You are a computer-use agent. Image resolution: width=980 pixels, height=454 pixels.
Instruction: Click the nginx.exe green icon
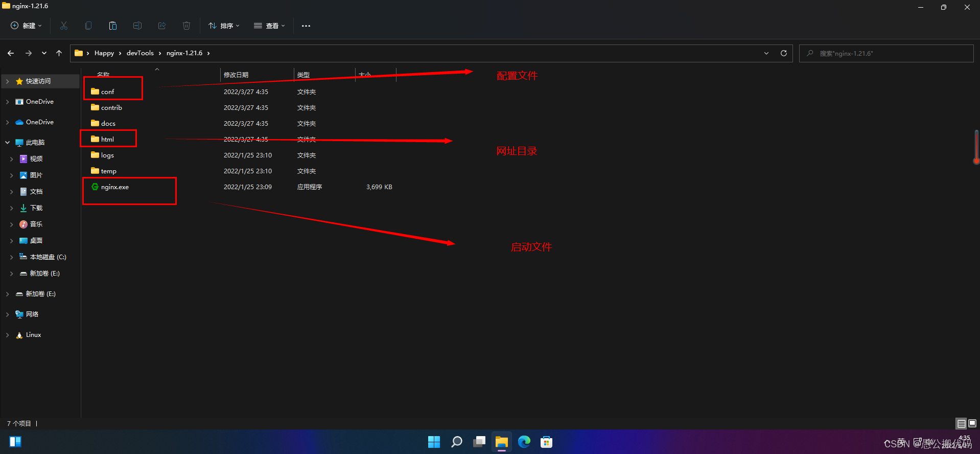[x=95, y=187]
